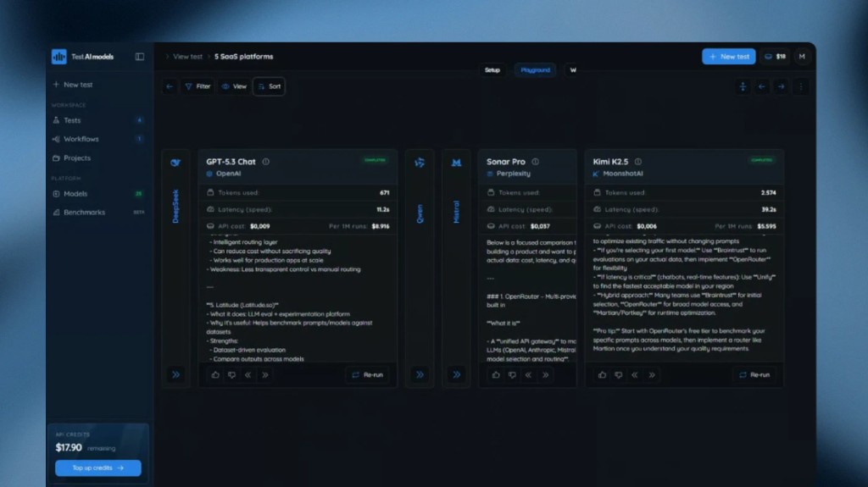The height and width of the screenshot is (487, 868).
Task: Click blue New test button
Action: click(728, 57)
